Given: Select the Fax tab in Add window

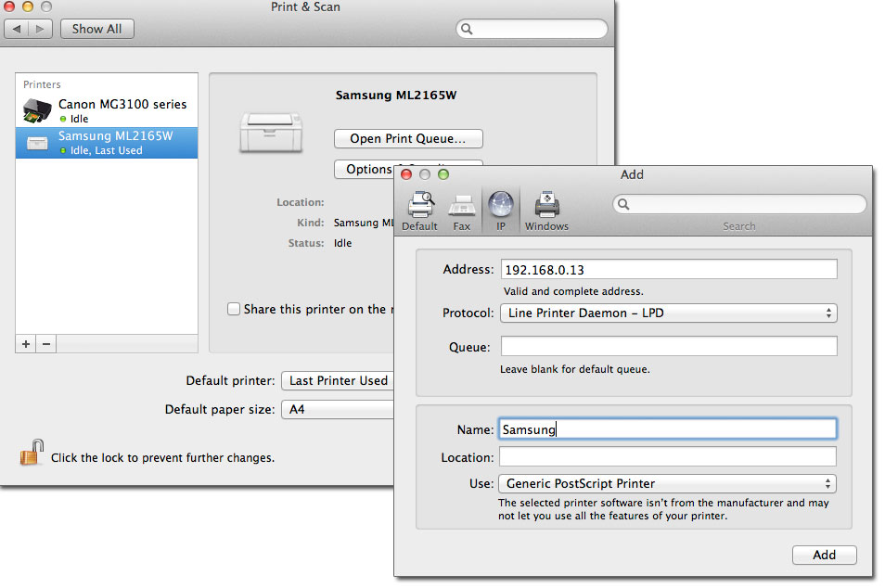Looking at the screenshot, I should click(x=462, y=211).
